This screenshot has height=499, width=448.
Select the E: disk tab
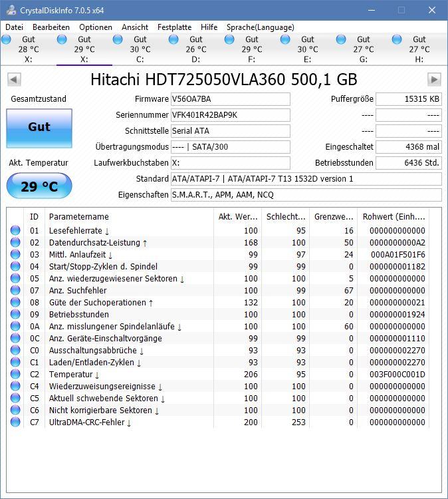pyautogui.click(x=308, y=49)
